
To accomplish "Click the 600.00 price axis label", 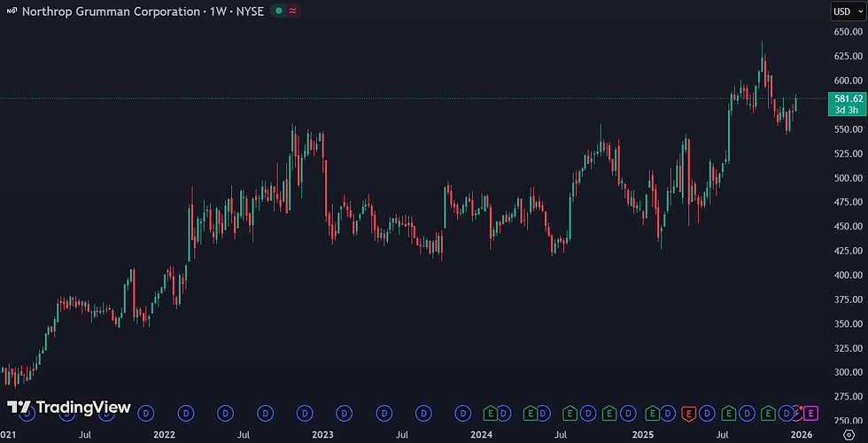I will [849, 81].
